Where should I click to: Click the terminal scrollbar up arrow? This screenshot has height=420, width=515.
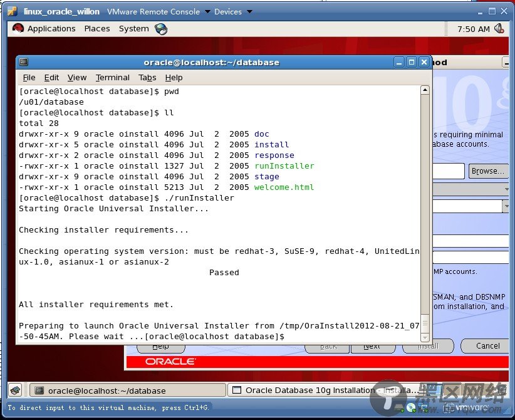coord(425,90)
